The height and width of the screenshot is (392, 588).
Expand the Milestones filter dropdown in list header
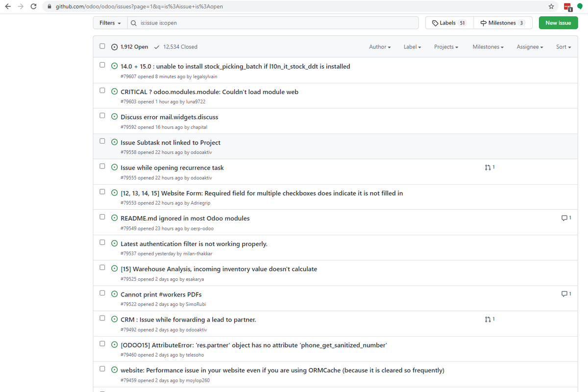click(489, 47)
